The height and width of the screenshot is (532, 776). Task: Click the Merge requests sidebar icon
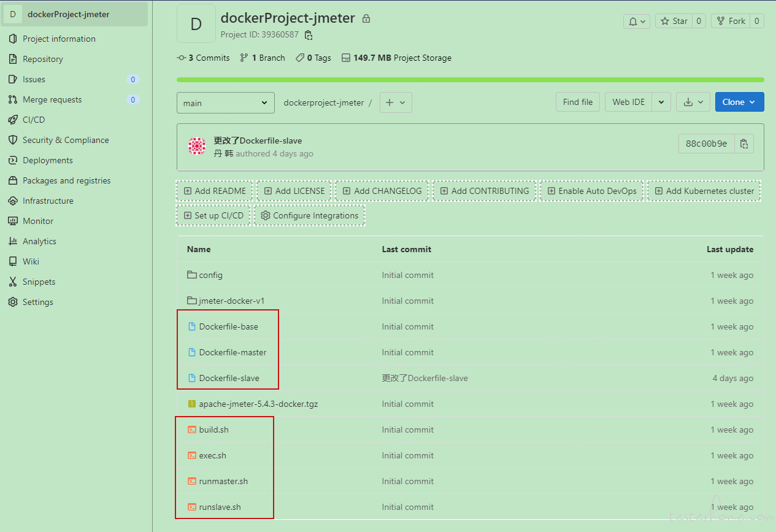click(12, 99)
